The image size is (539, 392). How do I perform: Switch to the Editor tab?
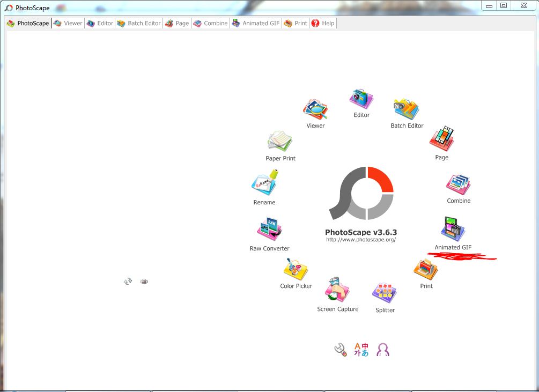coord(100,24)
